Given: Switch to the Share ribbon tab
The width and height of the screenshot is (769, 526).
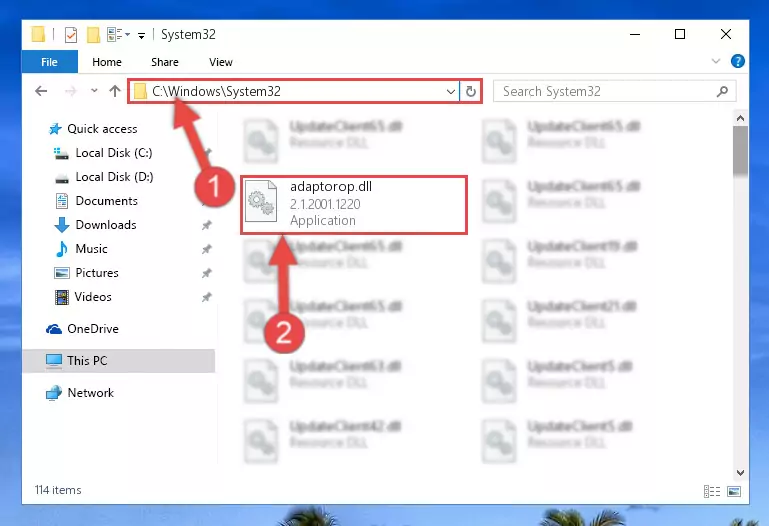Looking at the screenshot, I should pyautogui.click(x=165, y=62).
